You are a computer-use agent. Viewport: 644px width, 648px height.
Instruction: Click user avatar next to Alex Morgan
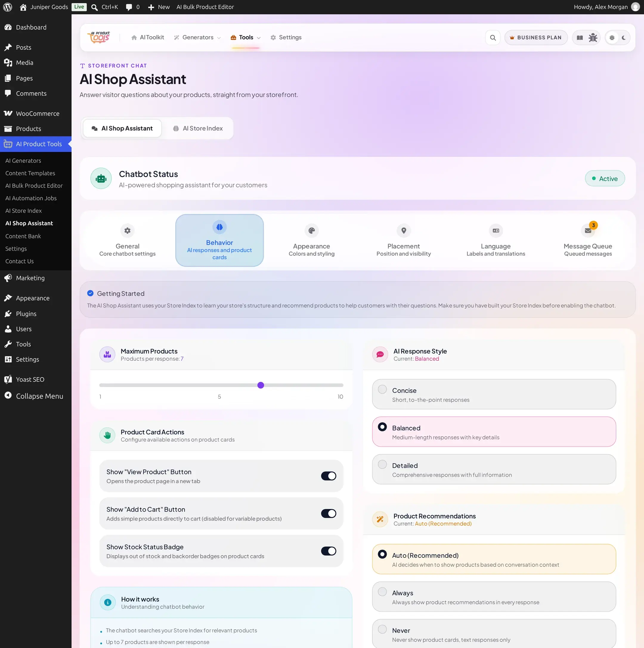click(635, 7)
